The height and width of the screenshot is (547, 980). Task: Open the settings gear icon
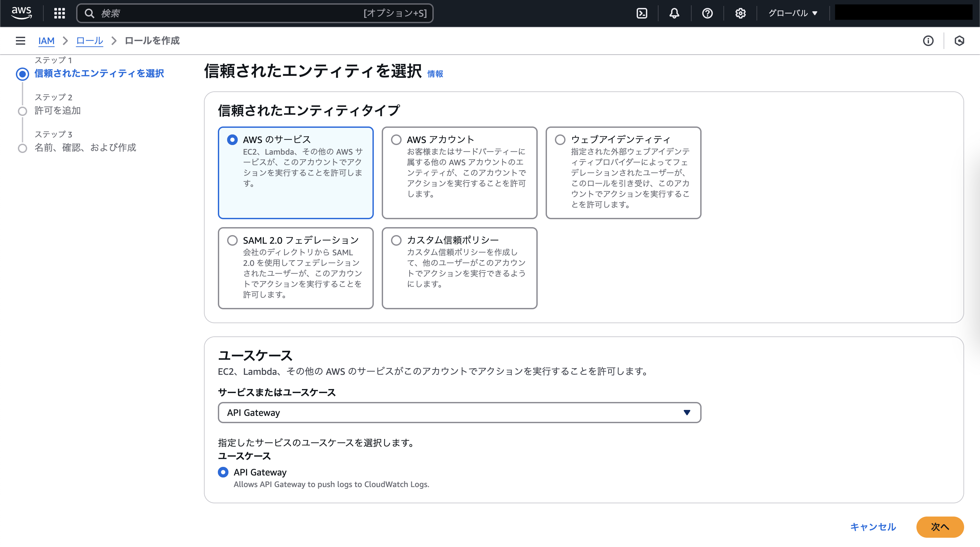(x=740, y=13)
